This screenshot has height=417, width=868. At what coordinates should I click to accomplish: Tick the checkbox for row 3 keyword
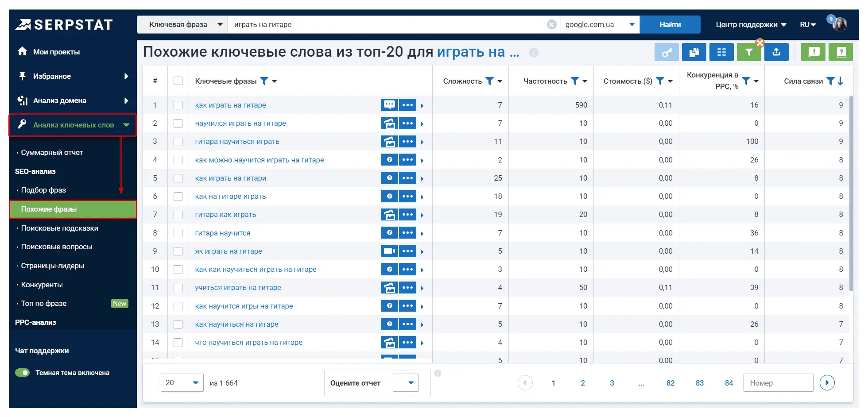(178, 142)
